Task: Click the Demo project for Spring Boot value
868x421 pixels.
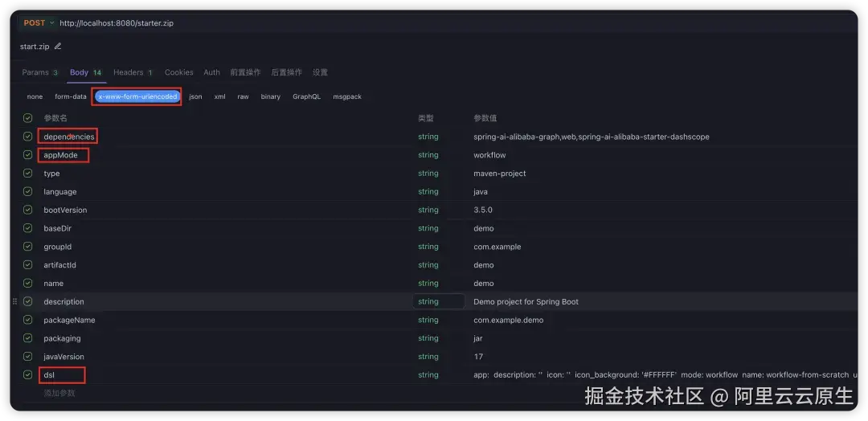Action: 526,301
